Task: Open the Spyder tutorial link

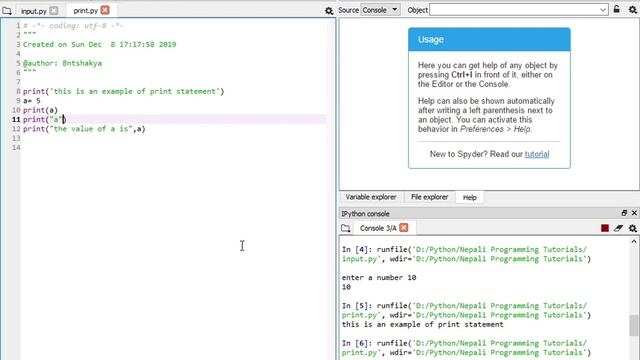Action: (537, 154)
